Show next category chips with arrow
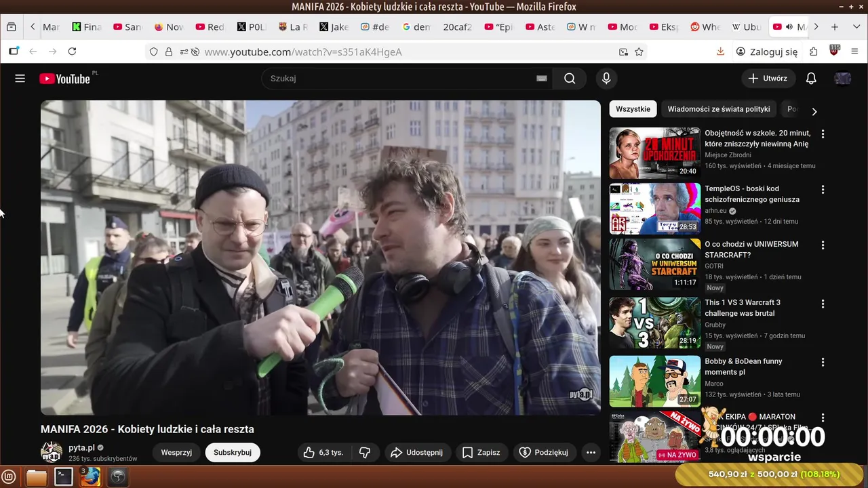This screenshot has height=488, width=868. [814, 111]
